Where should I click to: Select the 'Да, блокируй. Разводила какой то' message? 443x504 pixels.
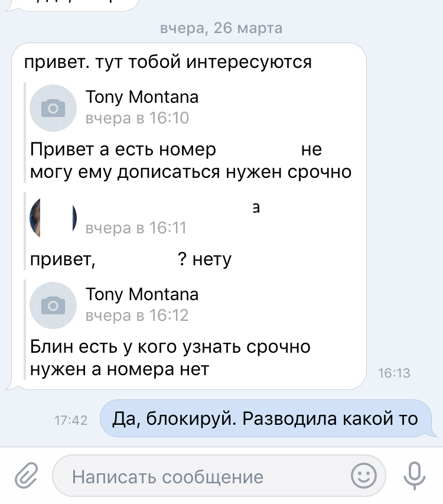[x=265, y=420]
